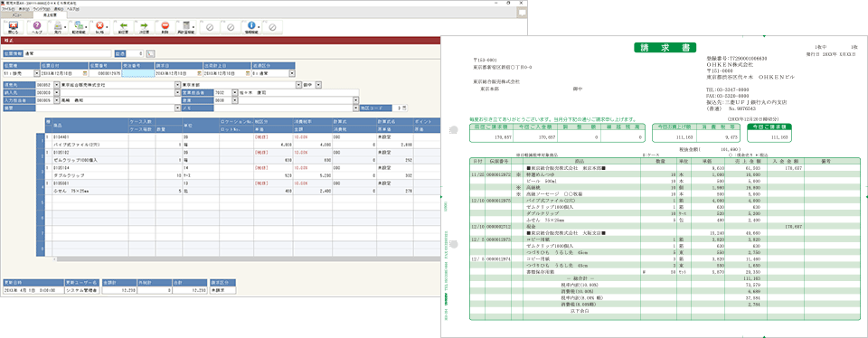The height and width of the screenshot is (338, 868).
Task: Expand the 返還区分 dropdown showing 通常
Action: tap(292, 73)
